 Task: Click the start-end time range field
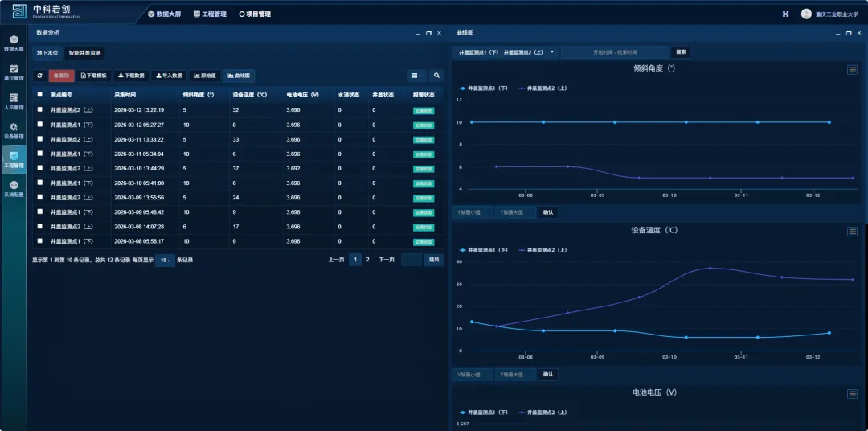tap(615, 52)
